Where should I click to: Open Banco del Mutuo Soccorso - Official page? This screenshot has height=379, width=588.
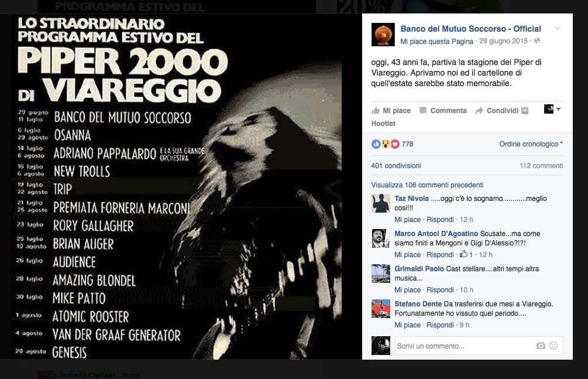point(470,29)
